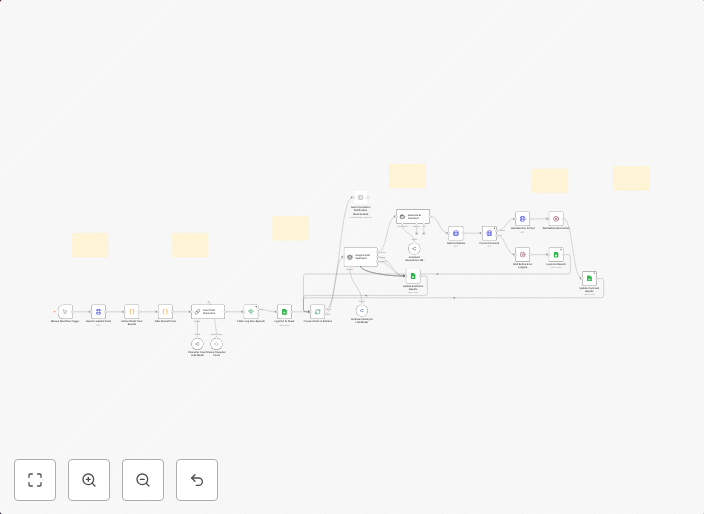Image resolution: width=704 pixels, height=514 pixels.
Task: Select the blue node right after the trigger
Action: pos(98,312)
